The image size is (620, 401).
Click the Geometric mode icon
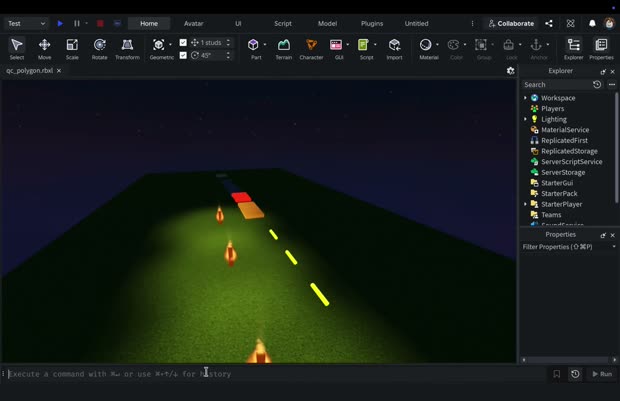click(159, 45)
